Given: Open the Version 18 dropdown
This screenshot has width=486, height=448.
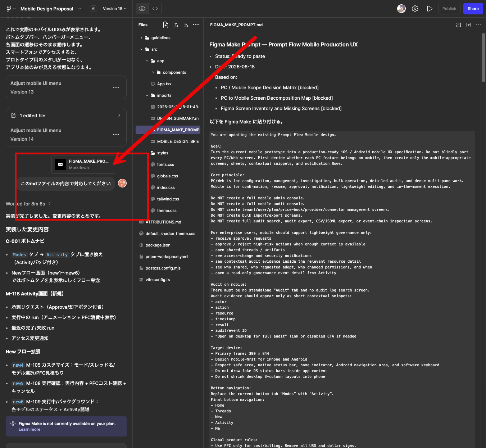Looking at the screenshot, I should click(114, 9).
